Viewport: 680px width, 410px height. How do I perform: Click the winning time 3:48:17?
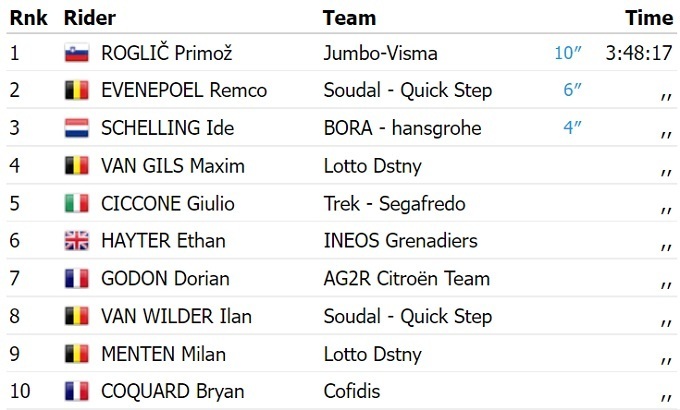pos(638,54)
